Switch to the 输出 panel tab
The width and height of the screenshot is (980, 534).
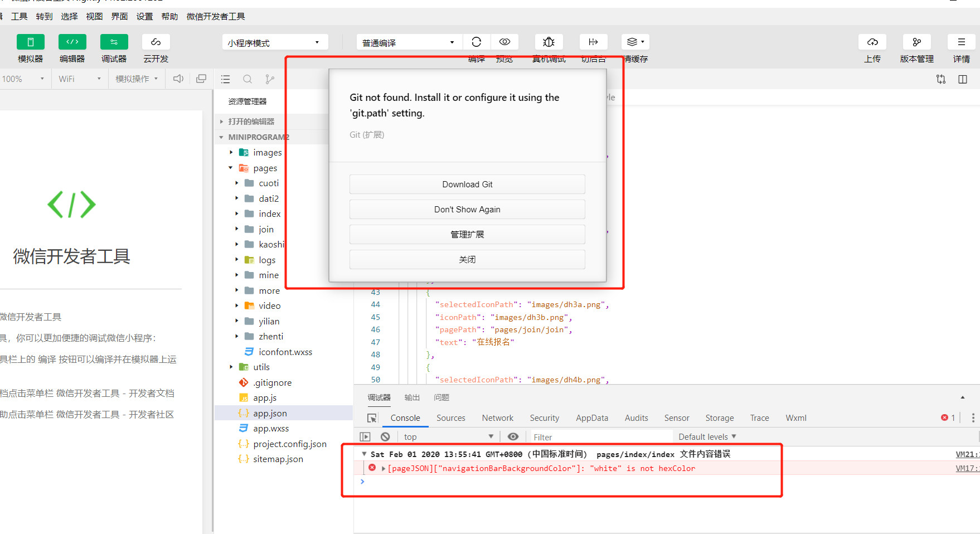click(412, 397)
